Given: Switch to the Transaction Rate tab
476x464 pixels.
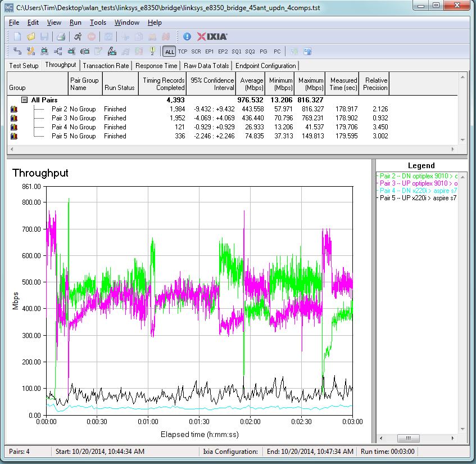Looking at the screenshot, I should click(x=106, y=66).
